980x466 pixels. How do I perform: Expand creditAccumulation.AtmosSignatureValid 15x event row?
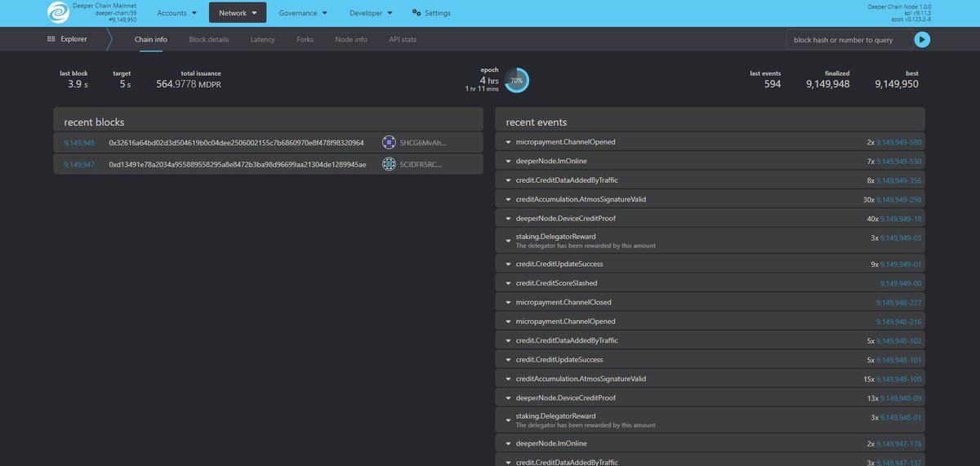tap(710, 379)
